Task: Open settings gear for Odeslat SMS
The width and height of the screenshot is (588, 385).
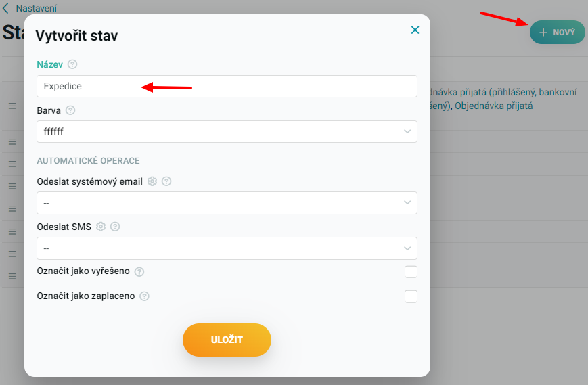Action: (x=101, y=227)
